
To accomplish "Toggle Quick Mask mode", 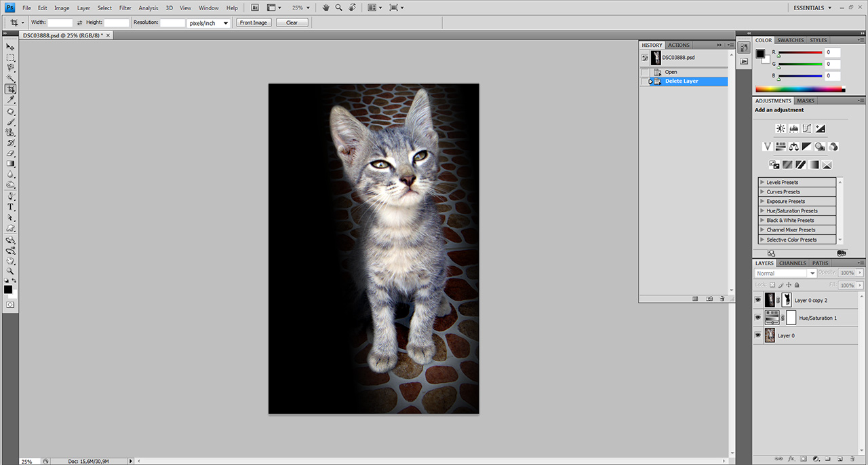I will pos(11,305).
